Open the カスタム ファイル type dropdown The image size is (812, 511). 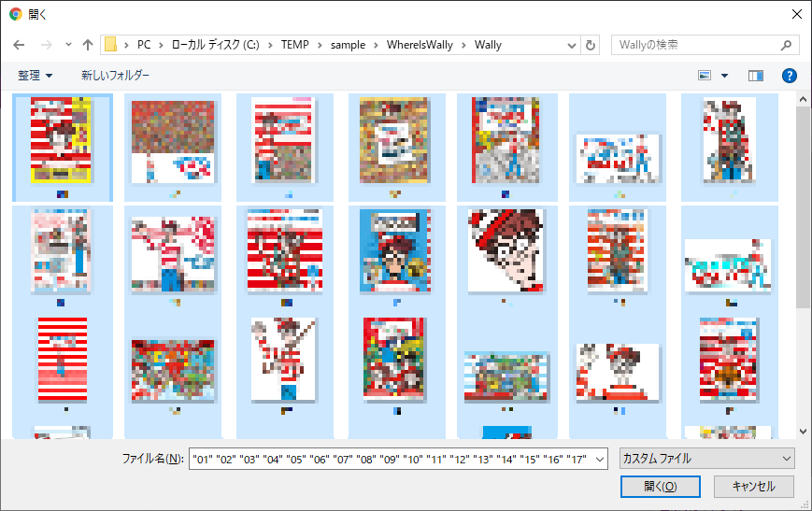pyautogui.click(x=706, y=459)
